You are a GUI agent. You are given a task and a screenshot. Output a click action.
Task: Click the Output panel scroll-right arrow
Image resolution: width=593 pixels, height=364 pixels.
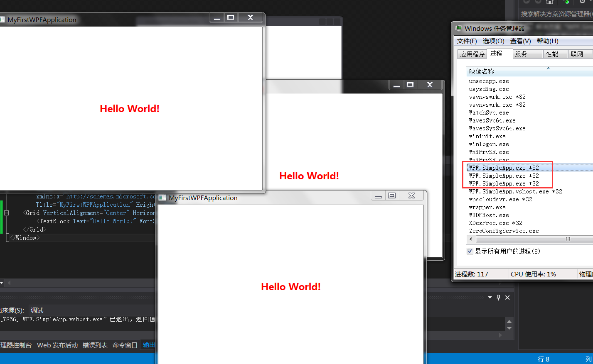500,335
